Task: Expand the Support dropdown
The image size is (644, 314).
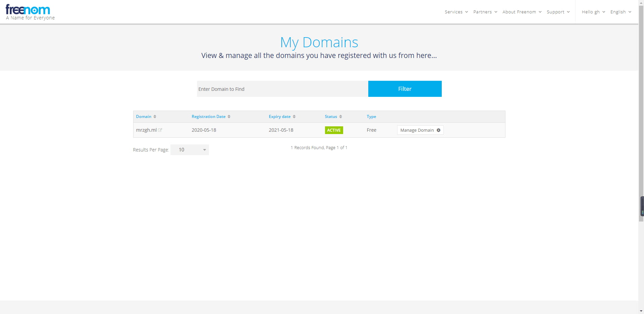Action: [558, 12]
